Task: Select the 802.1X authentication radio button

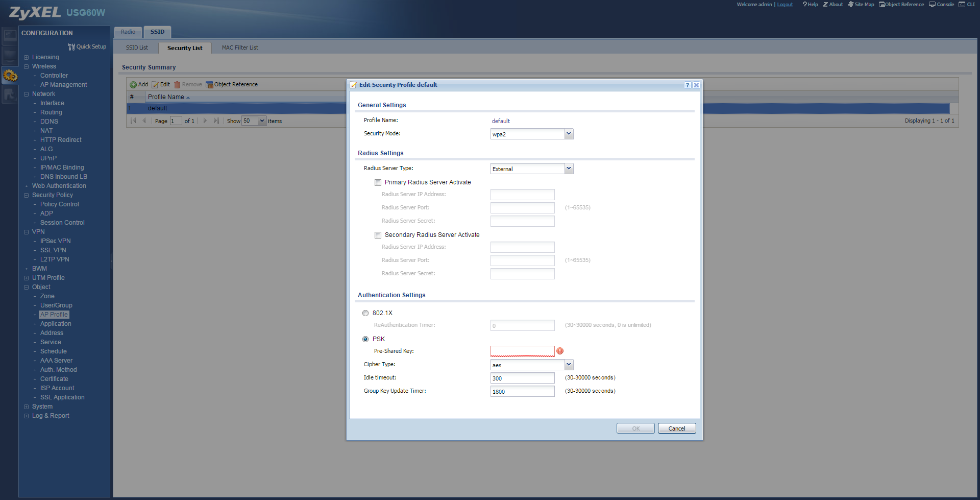Action: [365, 314]
